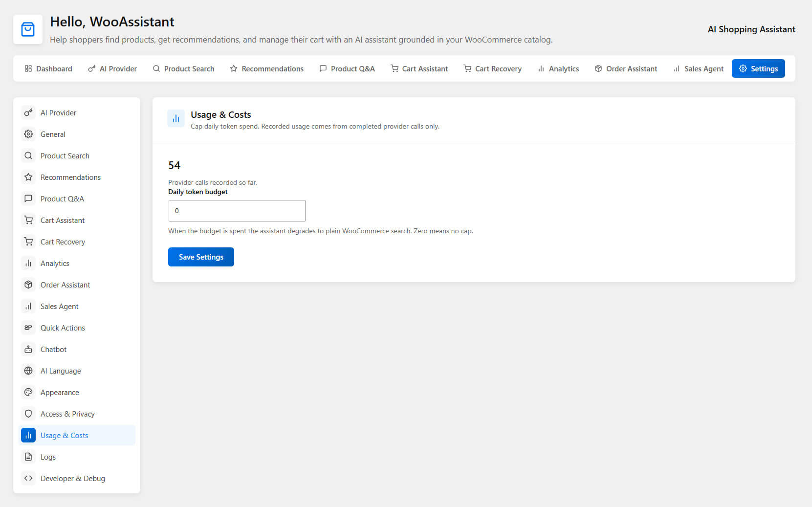The height and width of the screenshot is (507, 812).
Task: Click the cart icon beside sidebar Cart Recovery
Action: pyautogui.click(x=28, y=242)
